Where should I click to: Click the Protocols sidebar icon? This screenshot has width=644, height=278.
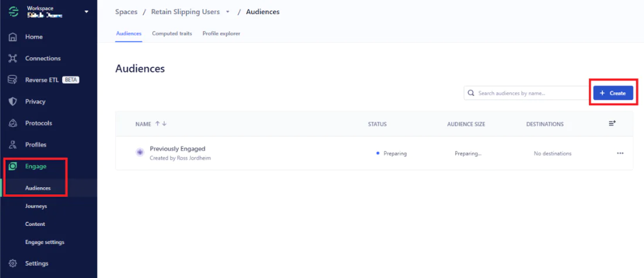[x=12, y=123]
